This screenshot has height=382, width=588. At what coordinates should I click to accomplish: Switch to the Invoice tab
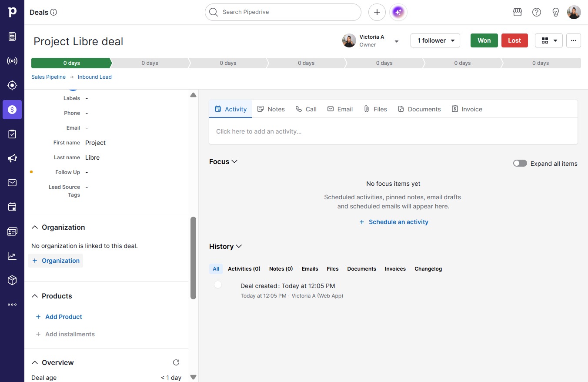coord(467,109)
